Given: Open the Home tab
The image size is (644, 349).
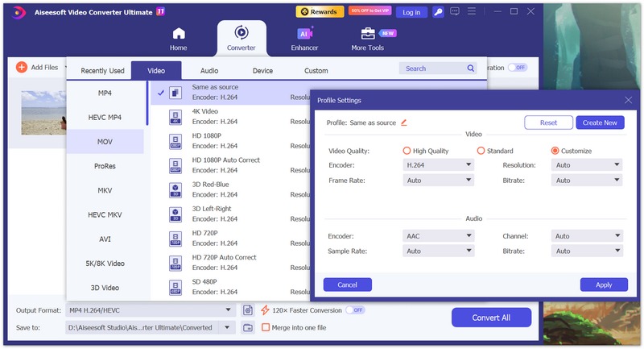Looking at the screenshot, I should coord(178,39).
